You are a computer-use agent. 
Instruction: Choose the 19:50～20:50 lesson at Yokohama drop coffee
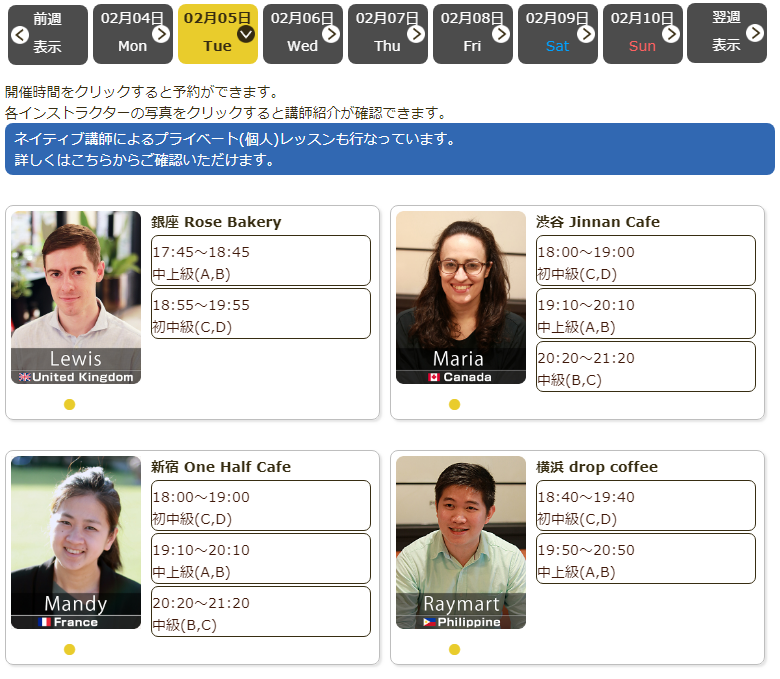(645, 559)
